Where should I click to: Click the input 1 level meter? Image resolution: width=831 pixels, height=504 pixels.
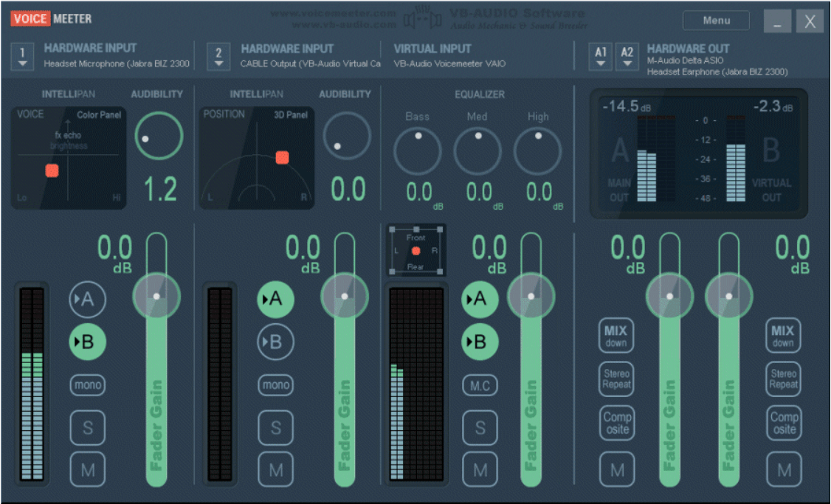32,384
